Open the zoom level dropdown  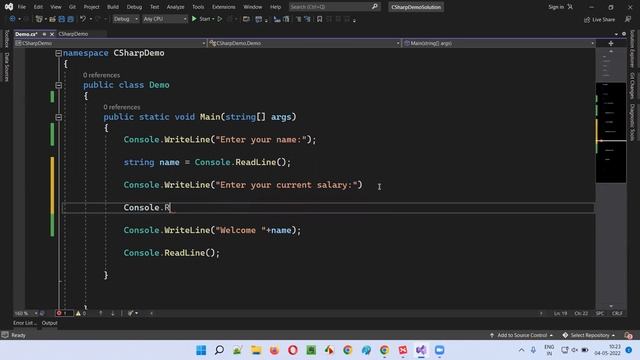click(26, 313)
